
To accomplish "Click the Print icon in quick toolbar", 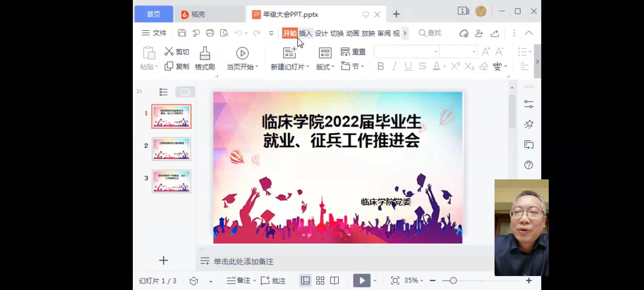I will point(210,33).
